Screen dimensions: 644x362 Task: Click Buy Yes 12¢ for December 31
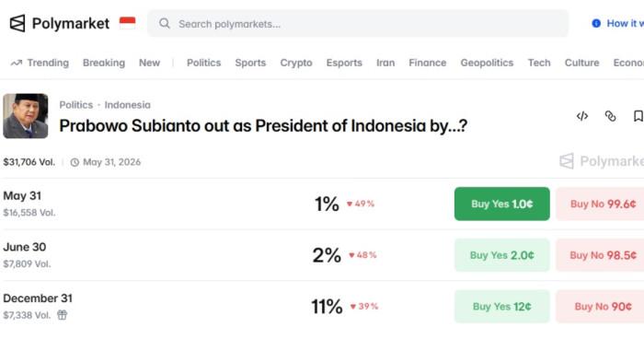502,307
